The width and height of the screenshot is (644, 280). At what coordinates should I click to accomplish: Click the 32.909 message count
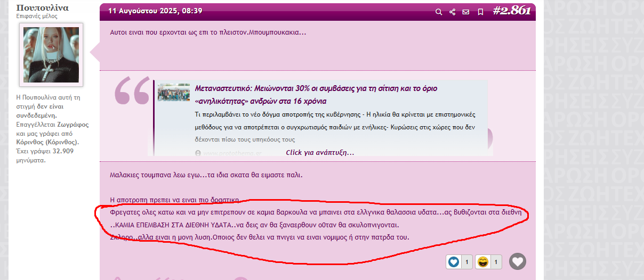tap(63, 151)
